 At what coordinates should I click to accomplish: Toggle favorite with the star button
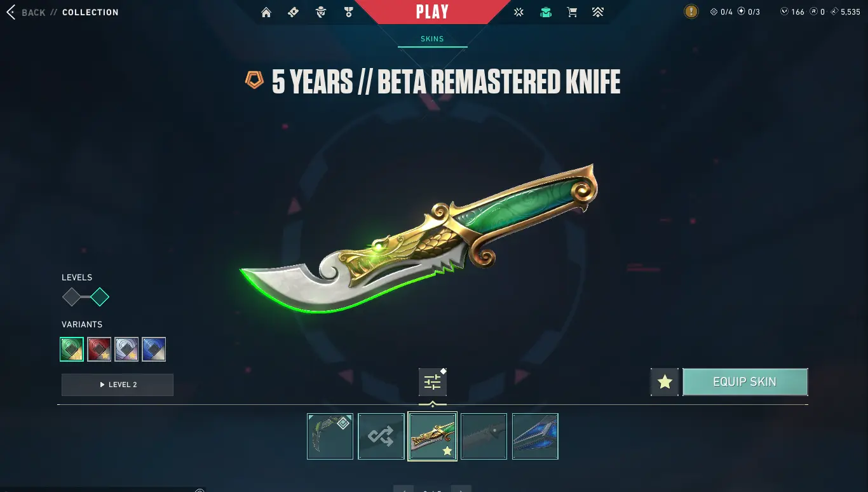click(x=665, y=382)
